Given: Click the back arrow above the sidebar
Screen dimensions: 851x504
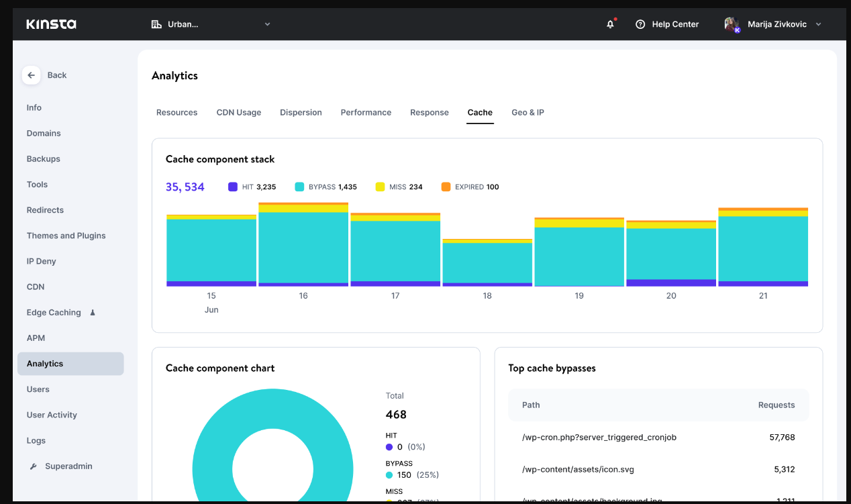Looking at the screenshot, I should coord(31,75).
